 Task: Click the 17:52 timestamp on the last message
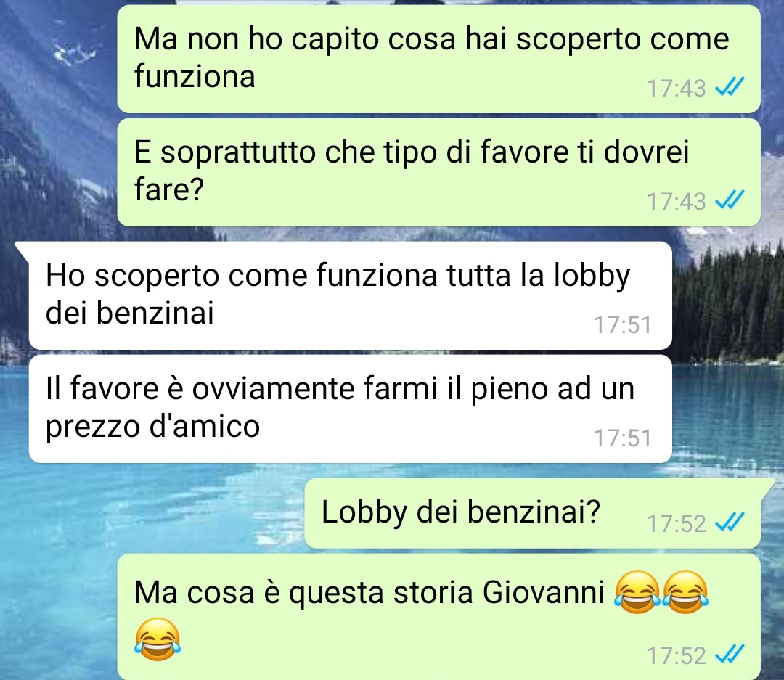point(676,655)
